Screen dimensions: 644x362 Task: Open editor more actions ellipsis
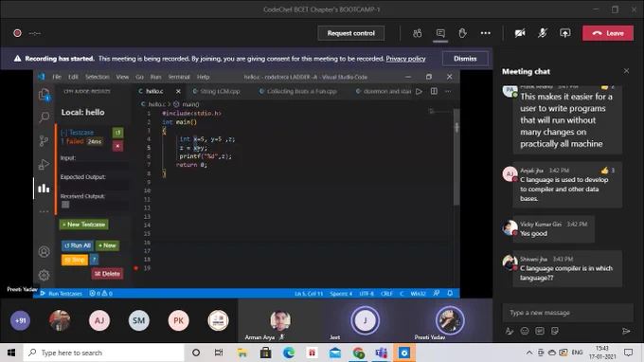pos(448,91)
